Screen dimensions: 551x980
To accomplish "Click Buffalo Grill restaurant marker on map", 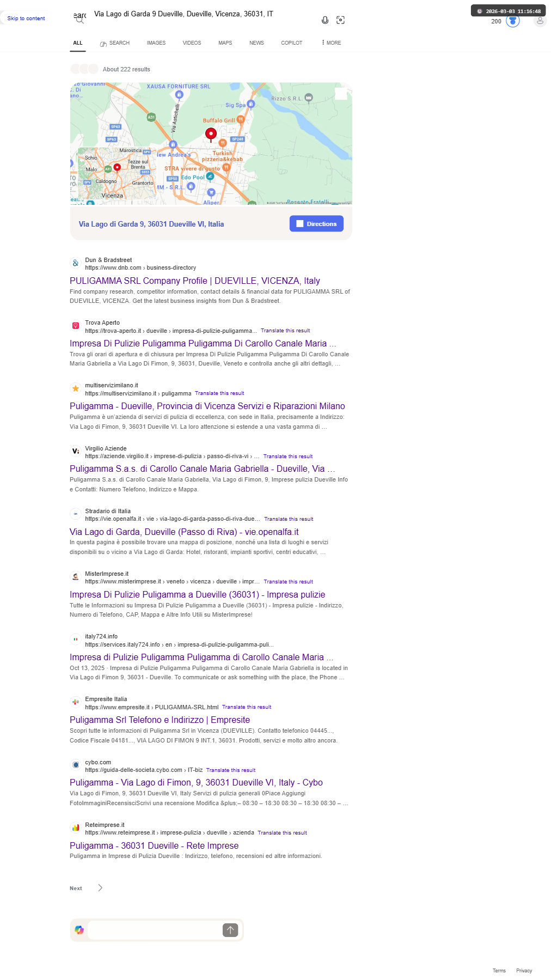I will (x=240, y=119).
